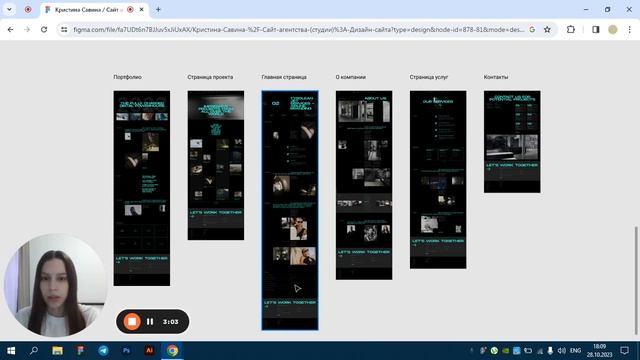Click the Chrome icon in the taskbar
This screenshot has height=360, width=640.
tap(172, 351)
